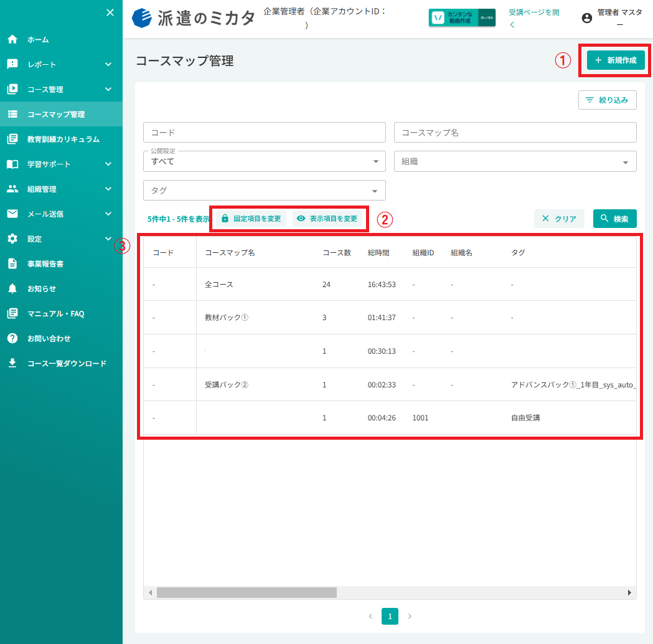Open the 公開設定 dropdown
The image size is (653, 644).
265,161
